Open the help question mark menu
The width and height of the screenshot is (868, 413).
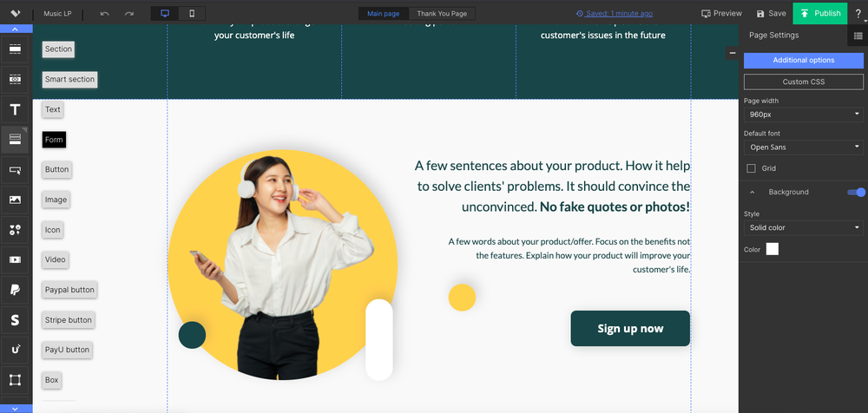858,13
